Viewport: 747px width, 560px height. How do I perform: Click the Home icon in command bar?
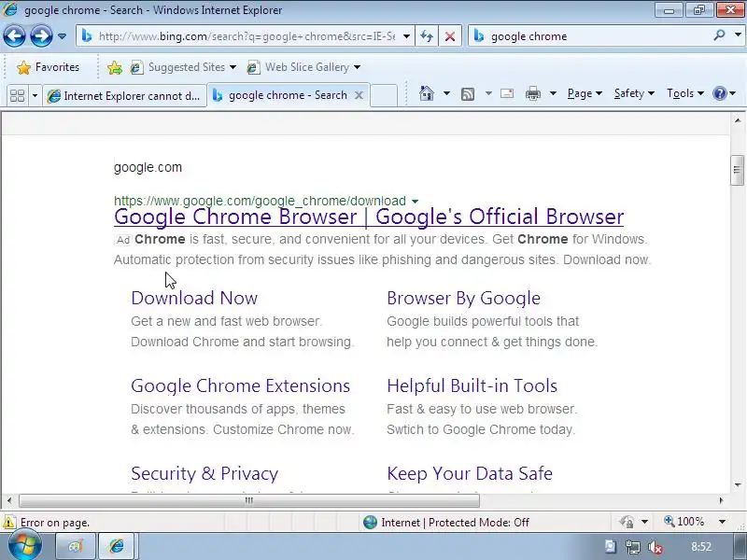(427, 93)
